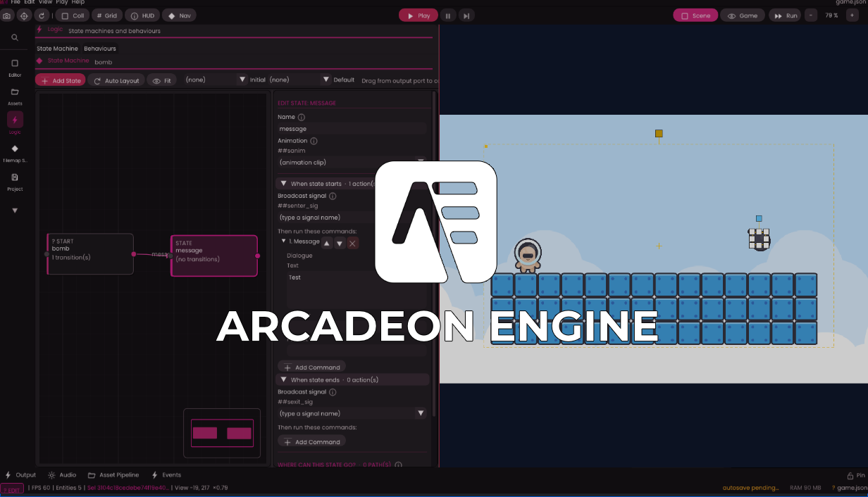Click the Pin lock toggle
The width and height of the screenshot is (868, 497).
(x=855, y=476)
